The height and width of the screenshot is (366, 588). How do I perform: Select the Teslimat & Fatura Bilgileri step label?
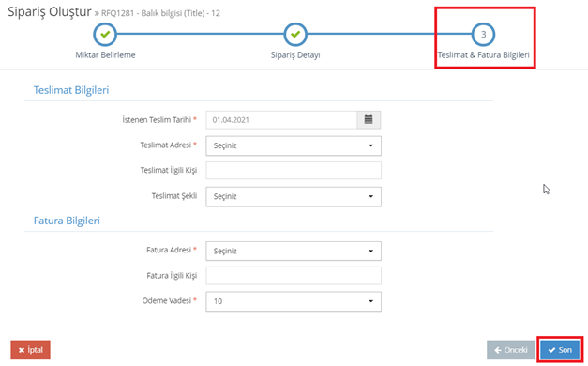483,54
